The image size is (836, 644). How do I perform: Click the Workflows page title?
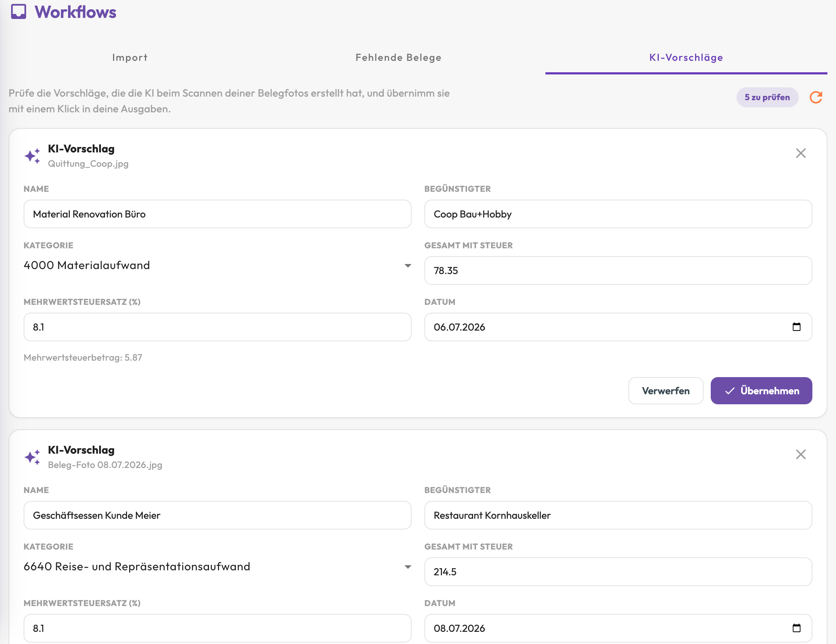pos(76,12)
